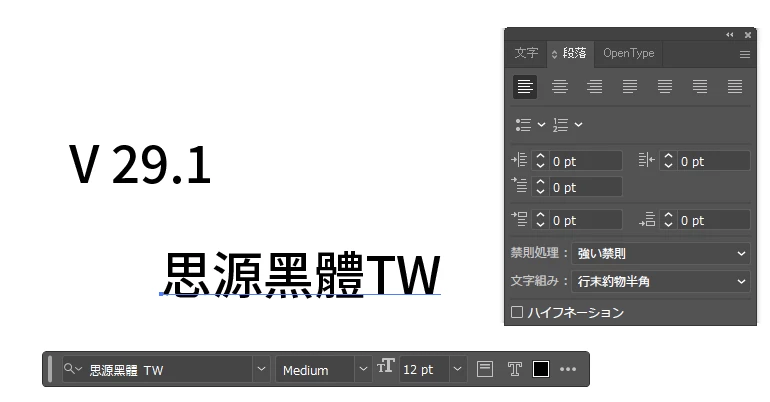Click space after paragraph stepper arrows
This screenshot has width=770, height=402.
pos(668,220)
